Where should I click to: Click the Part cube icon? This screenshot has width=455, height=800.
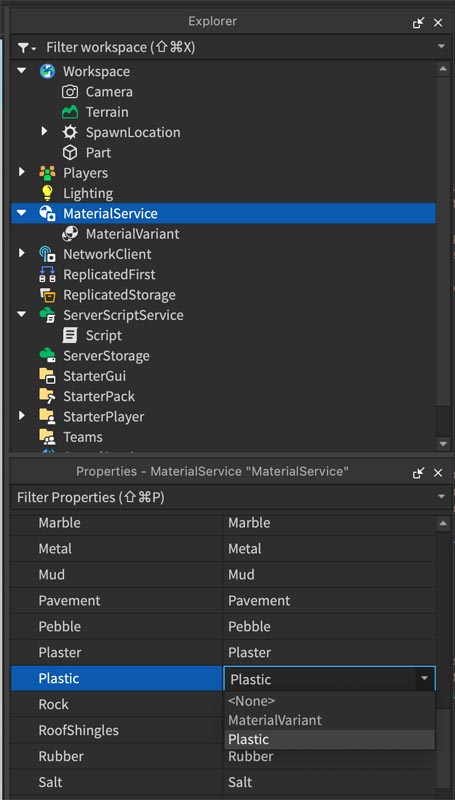[x=70, y=153]
